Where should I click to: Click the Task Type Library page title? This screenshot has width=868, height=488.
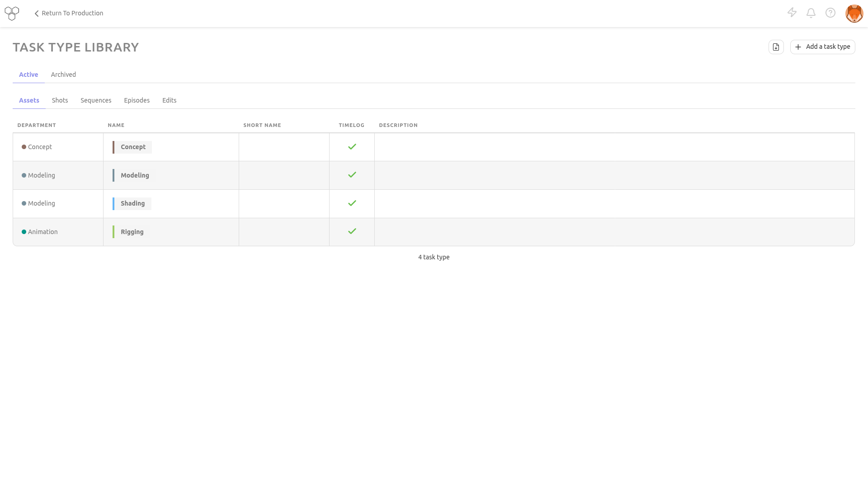[x=76, y=47]
